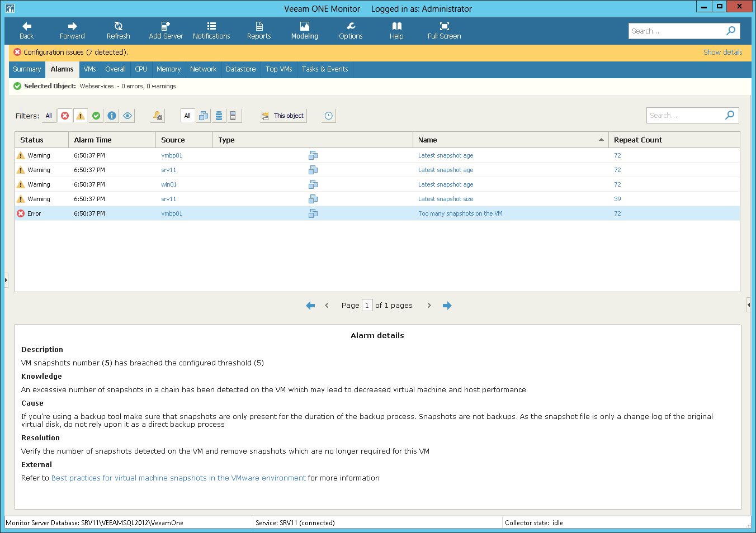Click the Veeam ONE app icon in title bar
756x533 pixels.
(10, 8)
